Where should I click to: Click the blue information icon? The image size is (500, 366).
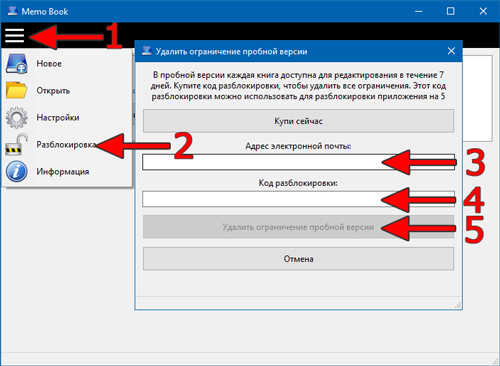point(16,171)
